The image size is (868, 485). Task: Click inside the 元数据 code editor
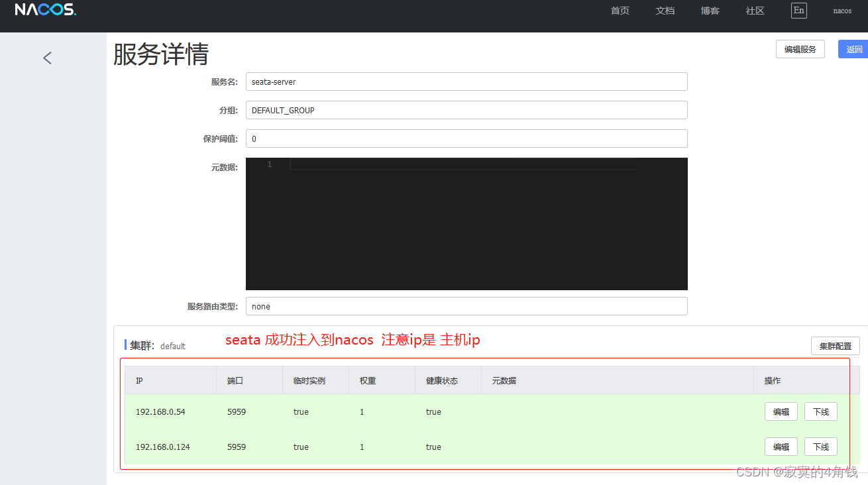pyautogui.click(x=466, y=224)
